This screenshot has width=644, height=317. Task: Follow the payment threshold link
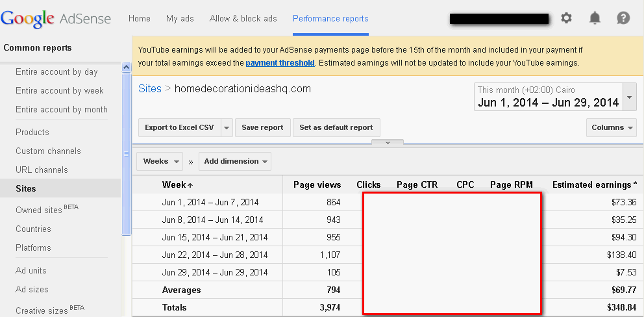(280, 63)
